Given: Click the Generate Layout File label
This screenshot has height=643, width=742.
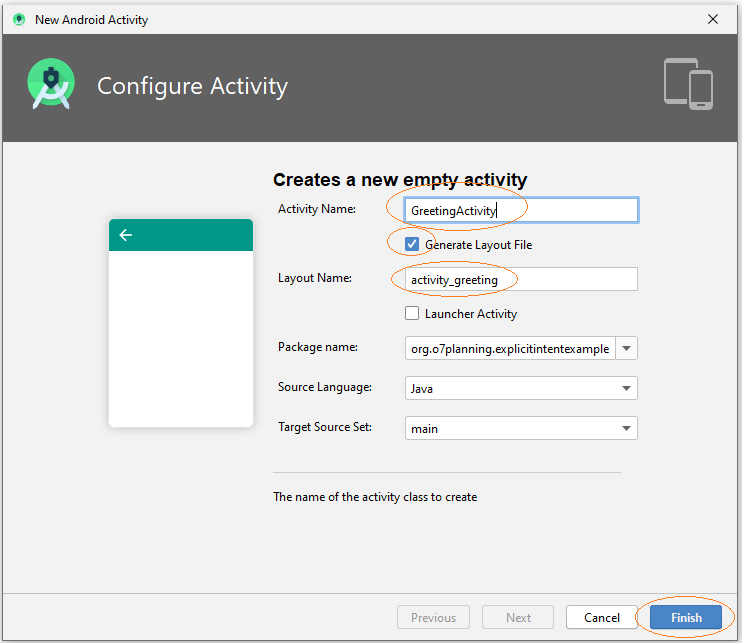Looking at the screenshot, I should click(478, 245).
